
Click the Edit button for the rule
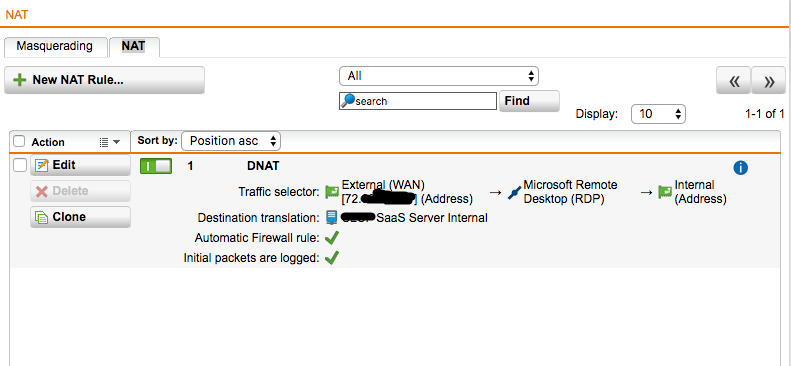pyautogui.click(x=80, y=165)
